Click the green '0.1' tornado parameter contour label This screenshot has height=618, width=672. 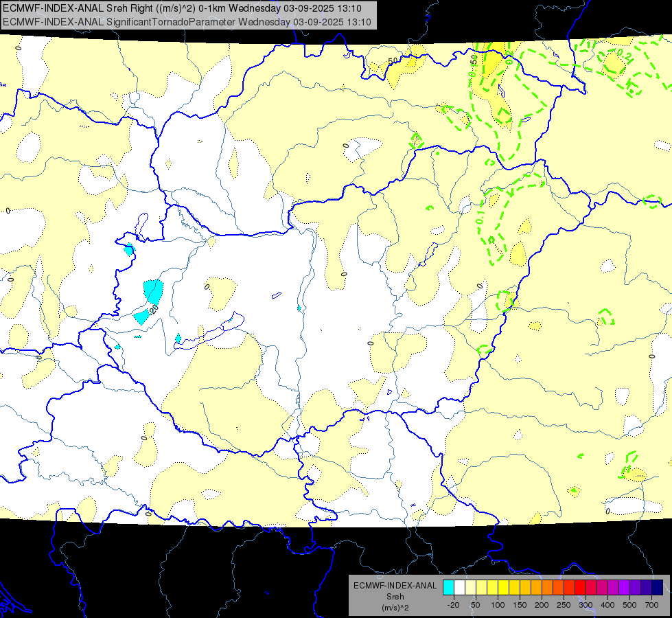(x=480, y=218)
